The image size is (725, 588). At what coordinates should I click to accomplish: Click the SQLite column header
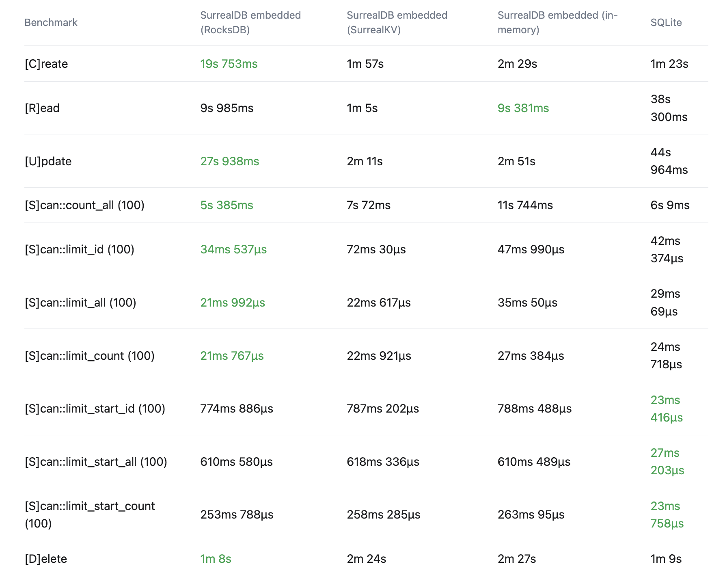pos(666,22)
